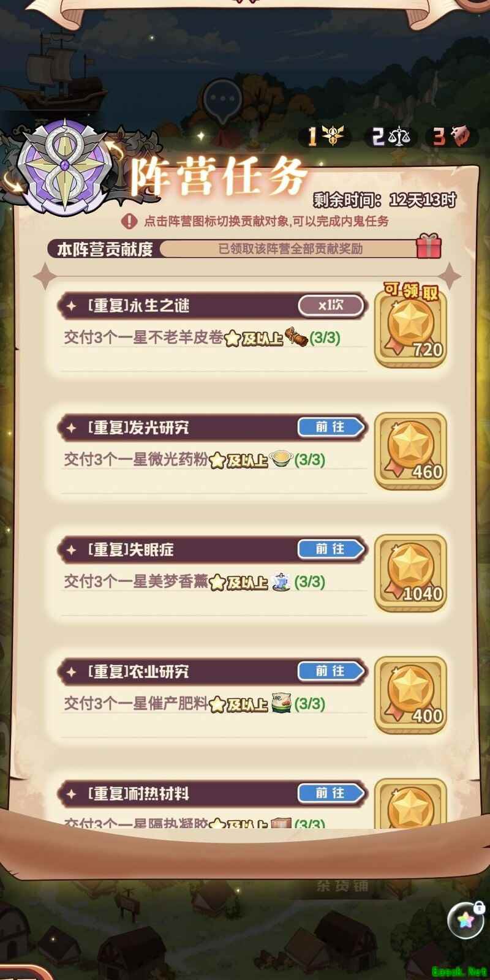Open the red gift box reward
The image size is (490, 980).
[429, 246]
